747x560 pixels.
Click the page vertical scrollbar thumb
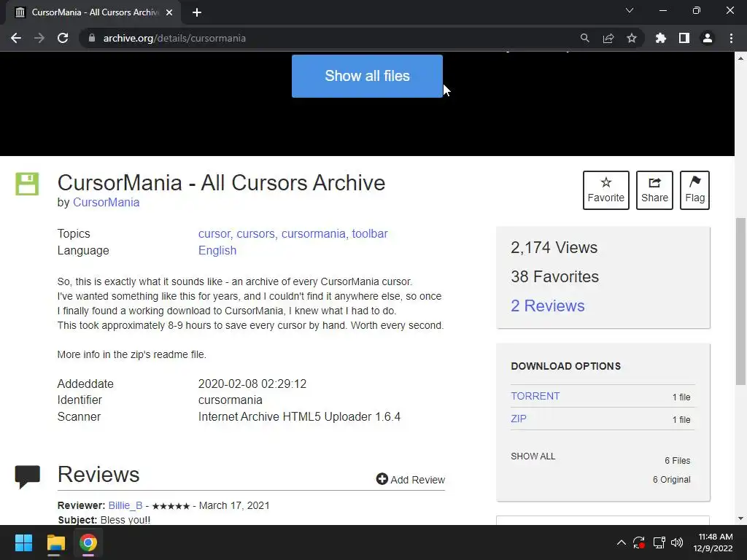[x=740, y=301]
